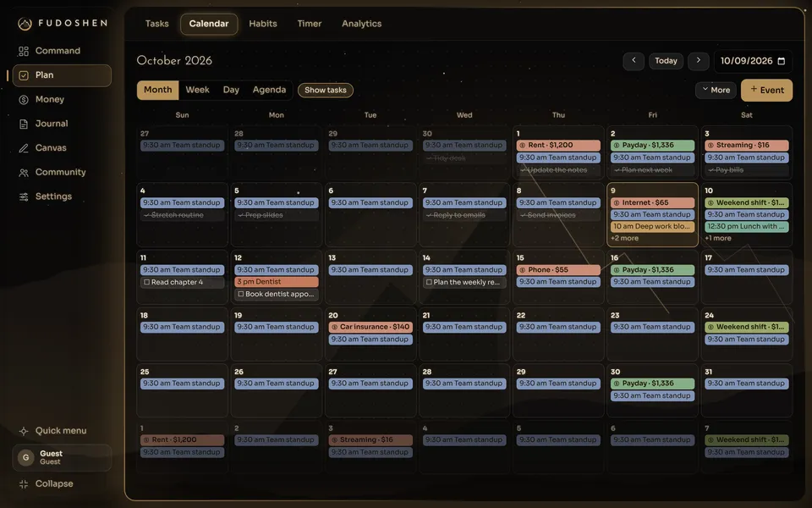Open the 3 pm Dentist event
This screenshot has width=812, height=508.
(277, 282)
